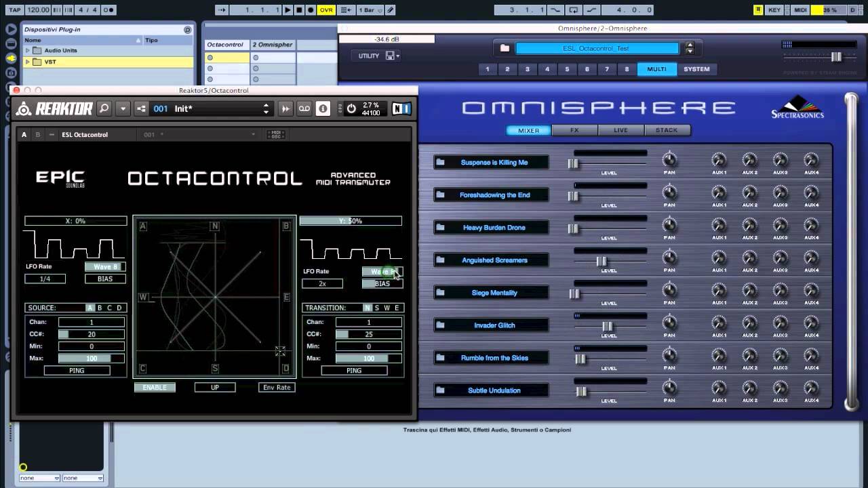Toggle the Reaktor info hints icon
This screenshot has width=868, height=488.
pyautogui.click(x=323, y=108)
